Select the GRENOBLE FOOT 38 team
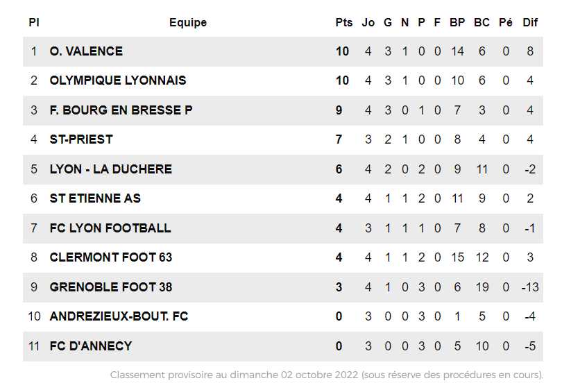 pos(111,287)
